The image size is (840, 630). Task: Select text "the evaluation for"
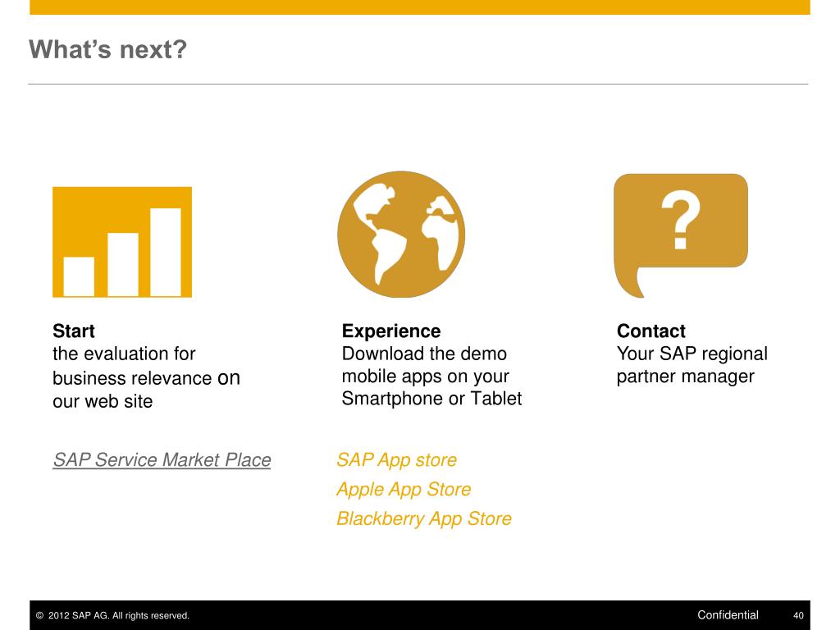point(125,354)
